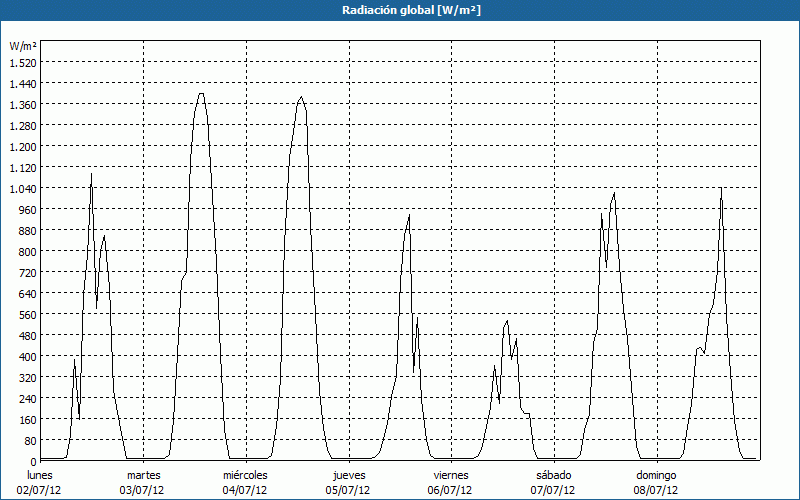Click the 'lunes' day label
800x500 pixels.
click(x=40, y=475)
